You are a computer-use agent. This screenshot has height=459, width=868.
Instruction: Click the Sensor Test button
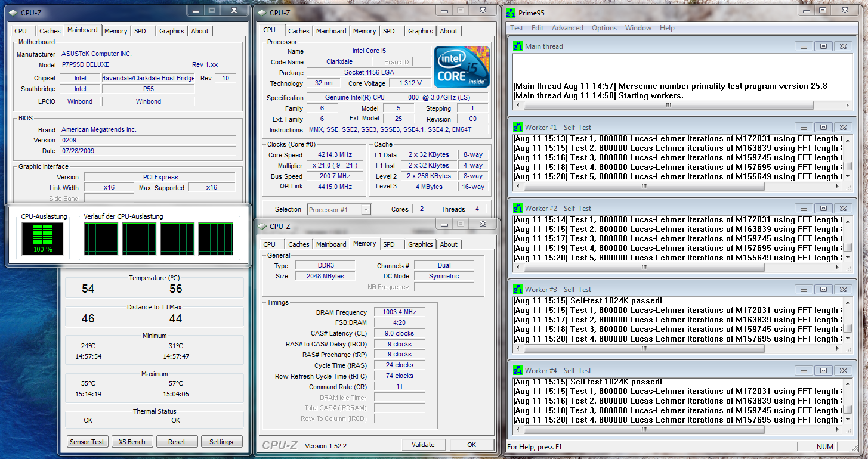click(87, 442)
